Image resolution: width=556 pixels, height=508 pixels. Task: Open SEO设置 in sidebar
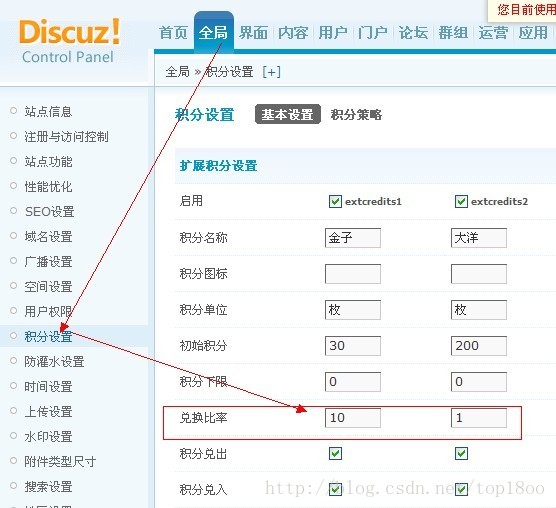[49, 211]
